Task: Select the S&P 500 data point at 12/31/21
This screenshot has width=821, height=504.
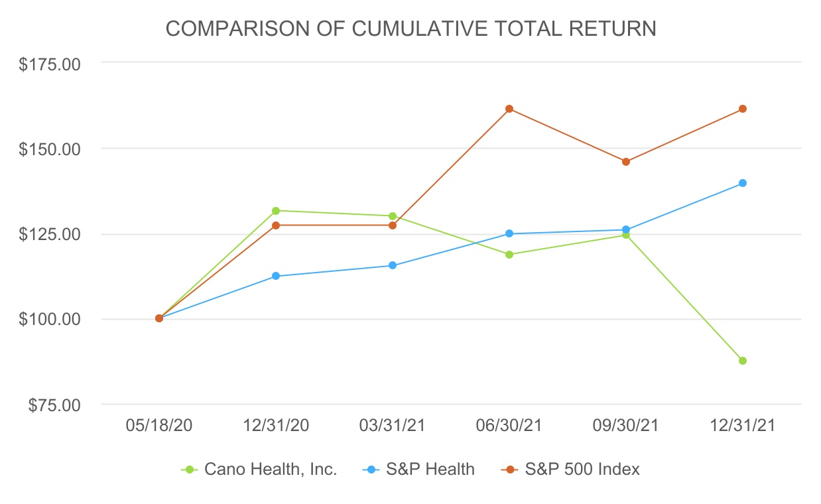Action: tap(743, 109)
